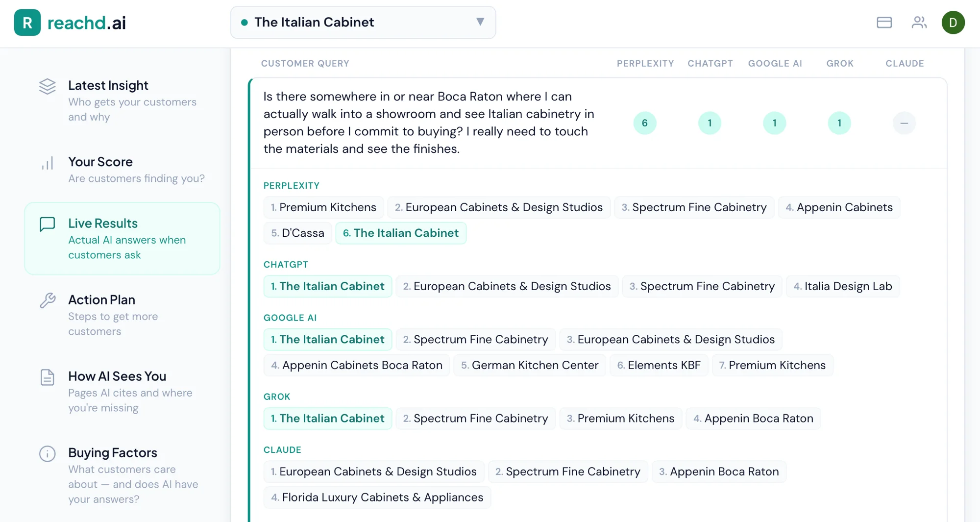Open the Action Plan section
The image size is (980, 522).
122,315
